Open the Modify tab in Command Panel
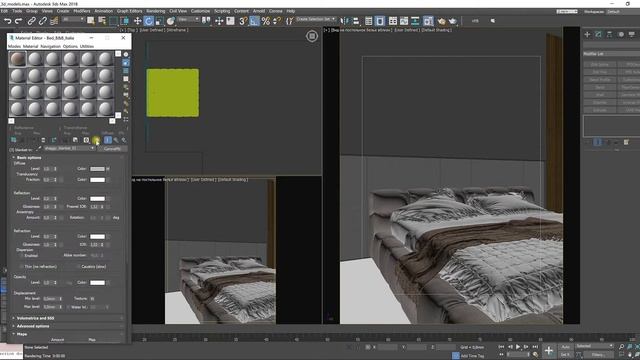 coord(598,35)
